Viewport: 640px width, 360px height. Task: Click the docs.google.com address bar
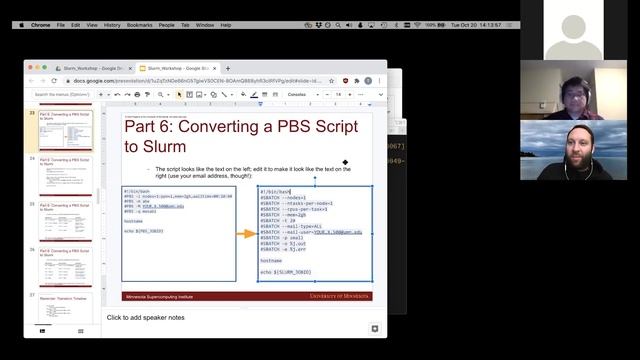pyautogui.click(x=198, y=81)
